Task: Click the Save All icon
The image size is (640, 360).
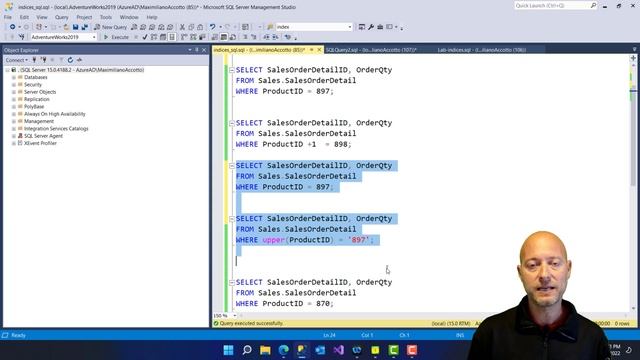Action: [x=84, y=27]
